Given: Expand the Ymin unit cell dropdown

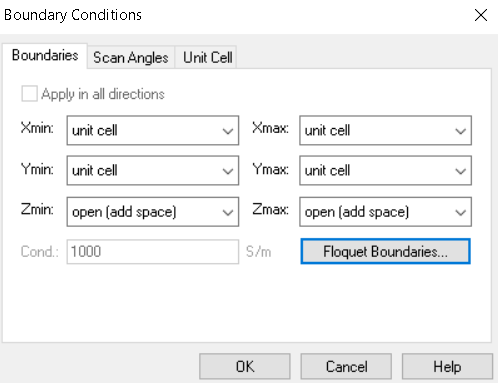Looking at the screenshot, I should tap(153, 170).
